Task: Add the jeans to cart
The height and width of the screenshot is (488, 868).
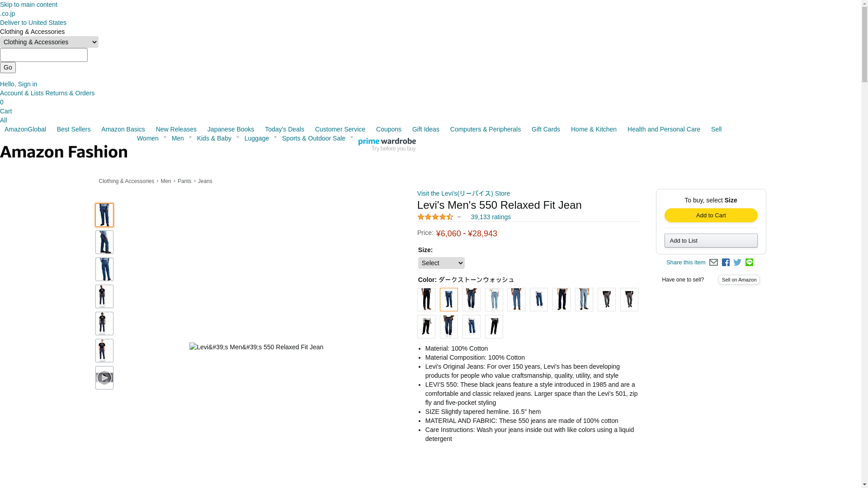Action: 711,216
